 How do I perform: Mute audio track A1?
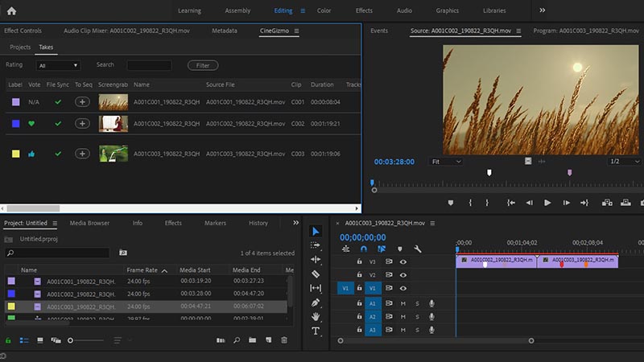(x=403, y=304)
